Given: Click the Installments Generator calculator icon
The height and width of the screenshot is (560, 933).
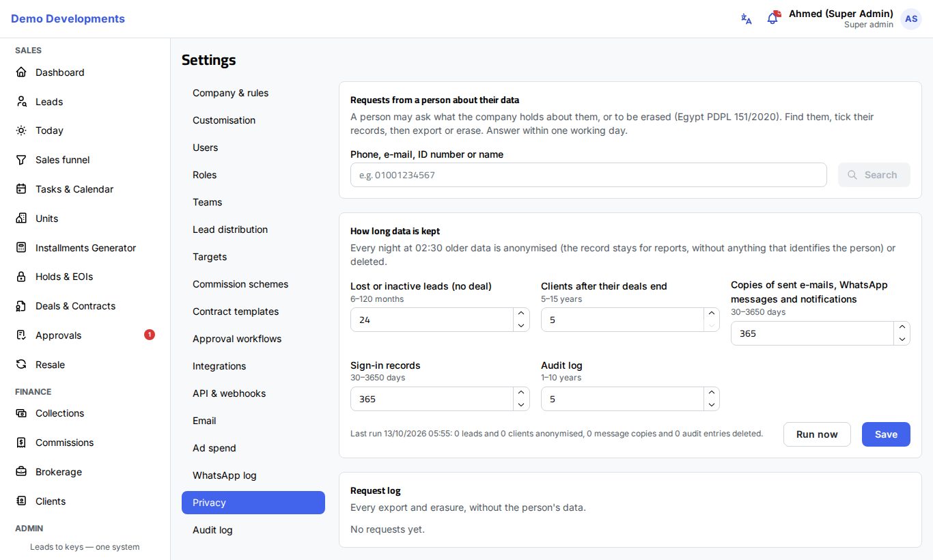Looking at the screenshot, I should 21,248.
